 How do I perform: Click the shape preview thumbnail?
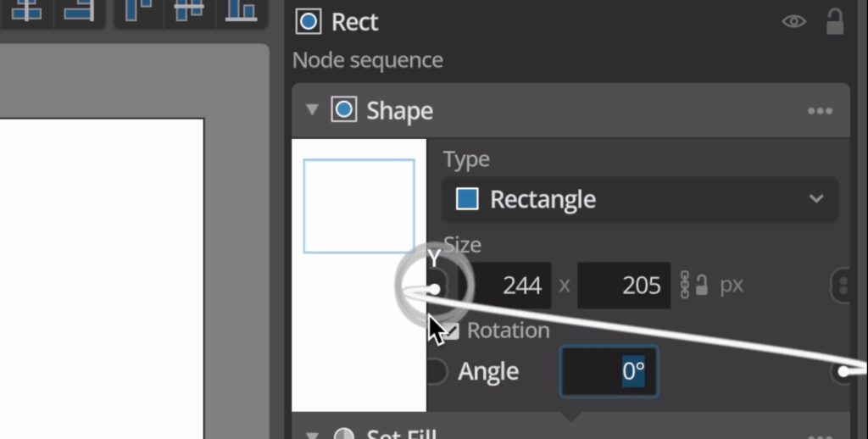click(x=359, y=206)
